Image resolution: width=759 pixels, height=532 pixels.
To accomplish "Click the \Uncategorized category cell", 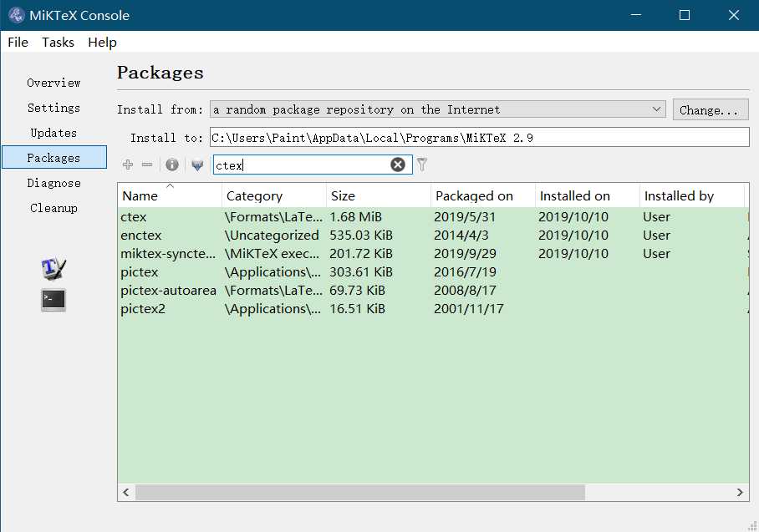I will [x=272, y=235].
